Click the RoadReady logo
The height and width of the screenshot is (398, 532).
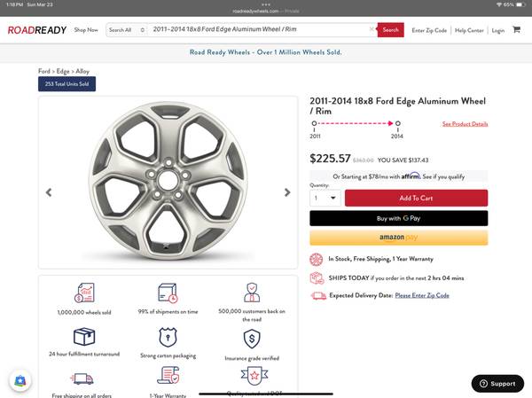(36, 30)
